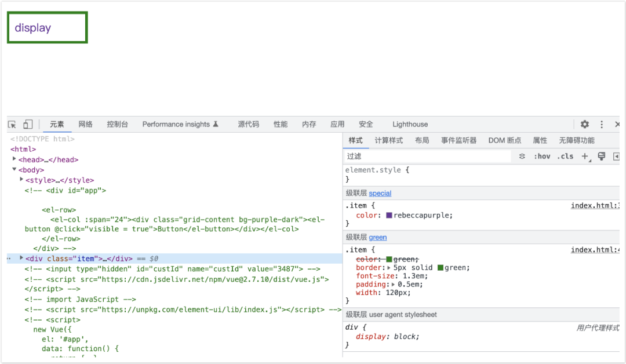
Task: Select the 计算样式 pane tab
Action: 388,140
